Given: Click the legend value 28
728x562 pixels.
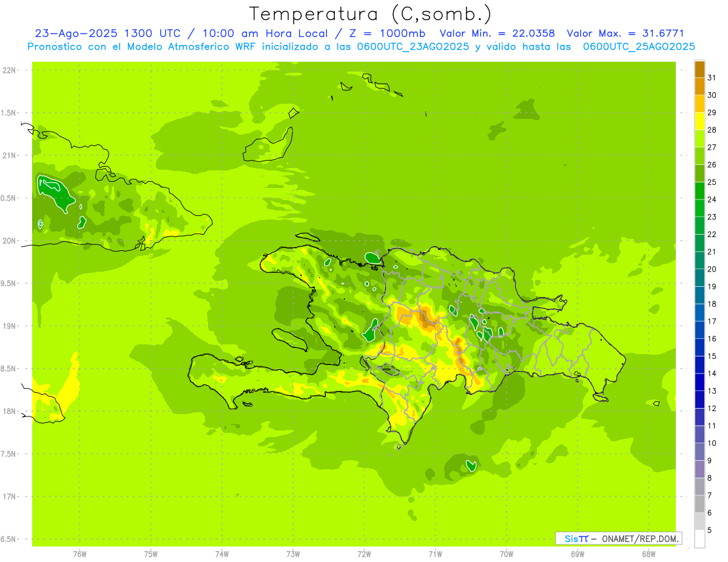Looking at the screenshot, I should coord(712,130).
